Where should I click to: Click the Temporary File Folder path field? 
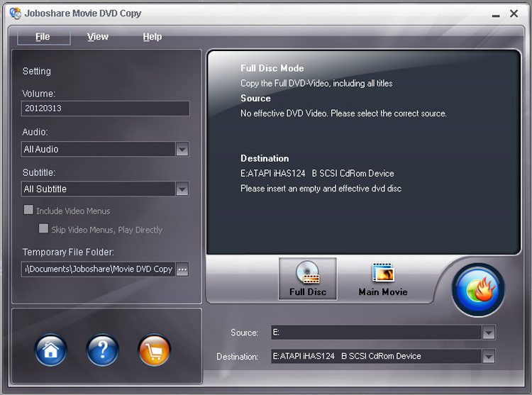(98, 269)
